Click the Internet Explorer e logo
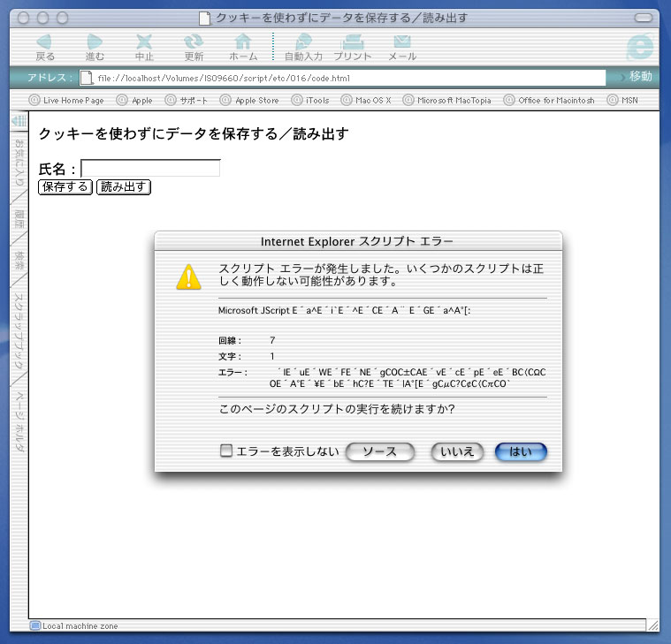This screenshot has height=644, width=671. (640, 47)
